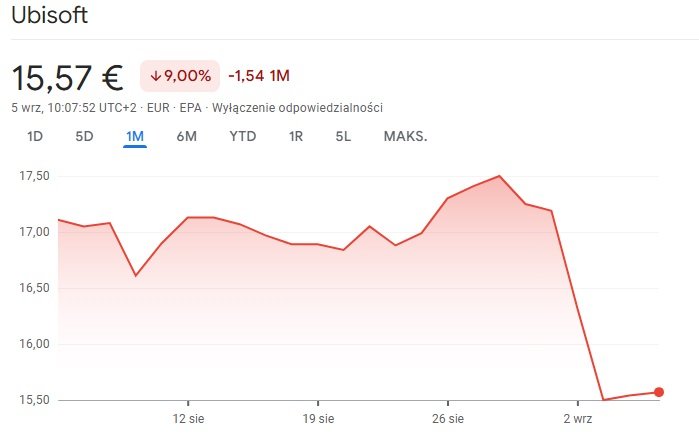Select the 1R yearly range tab
The width and height of the screenshot is (699, 438).
295,136
